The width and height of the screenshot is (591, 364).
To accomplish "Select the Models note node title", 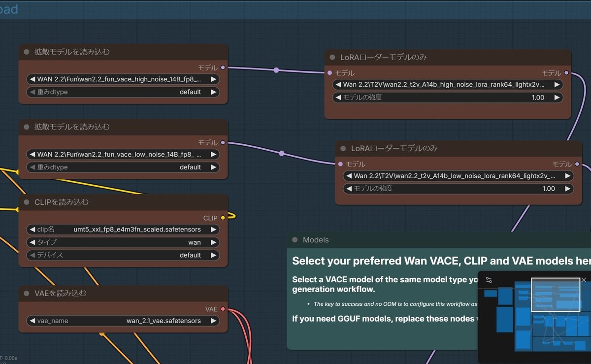I will coord(316,240).
